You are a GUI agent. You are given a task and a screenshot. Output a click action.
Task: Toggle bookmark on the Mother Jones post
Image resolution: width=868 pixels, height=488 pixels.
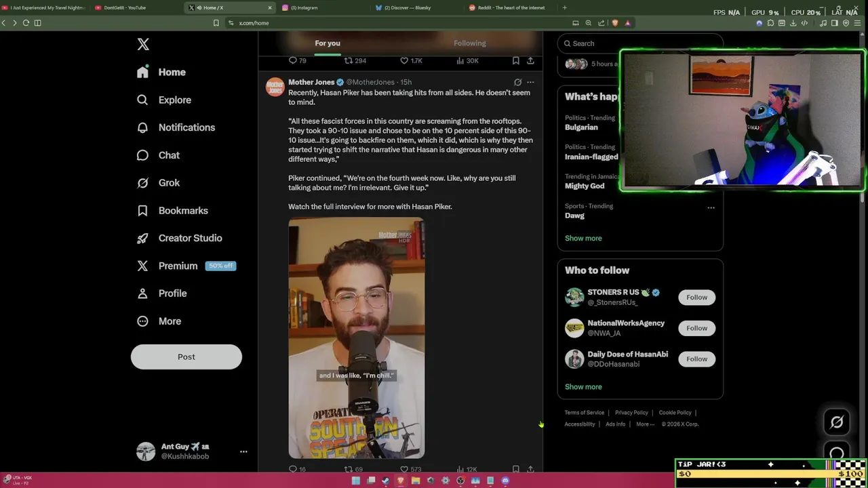coord(515,469)
